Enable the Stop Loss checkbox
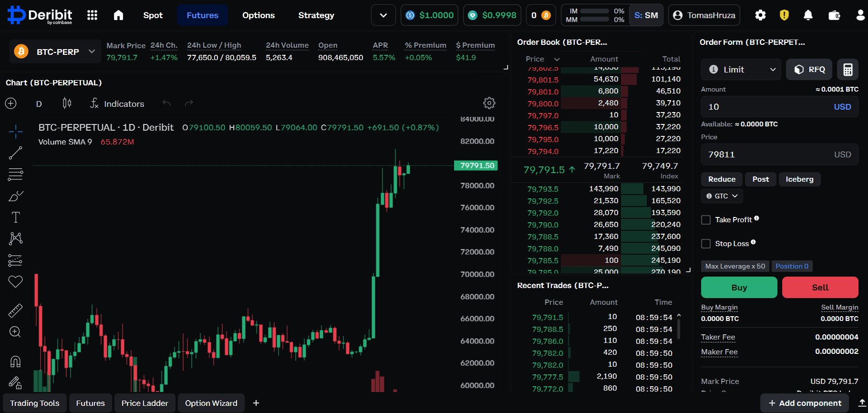The image size is (868, 413). [706, 244]
